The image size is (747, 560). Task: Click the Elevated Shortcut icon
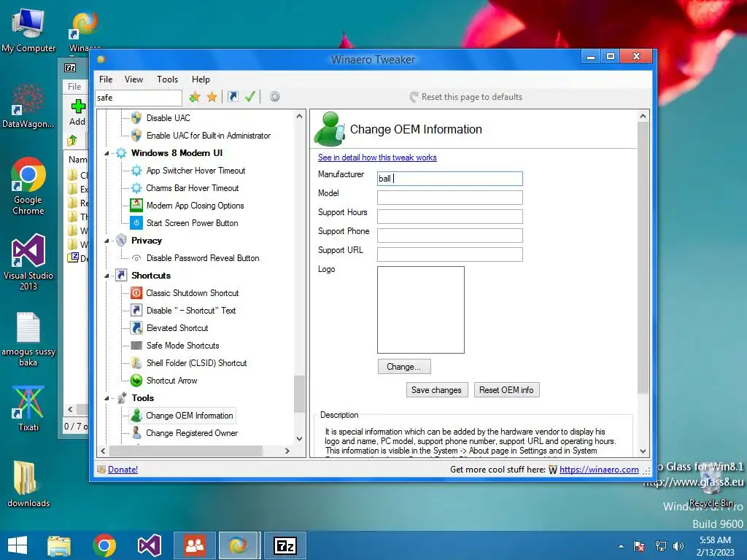pyautogui.click(x=136, y=328)
